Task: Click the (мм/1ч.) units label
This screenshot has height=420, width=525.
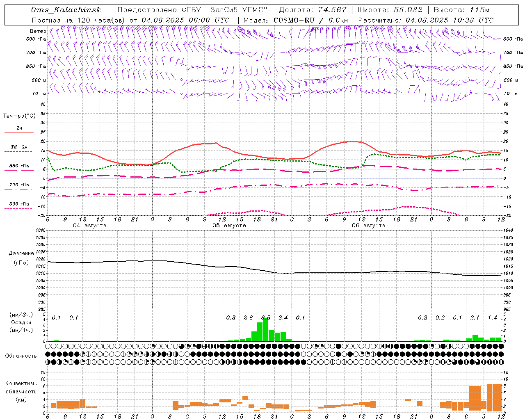Action: pyautogui.click(x=21, y=330)
